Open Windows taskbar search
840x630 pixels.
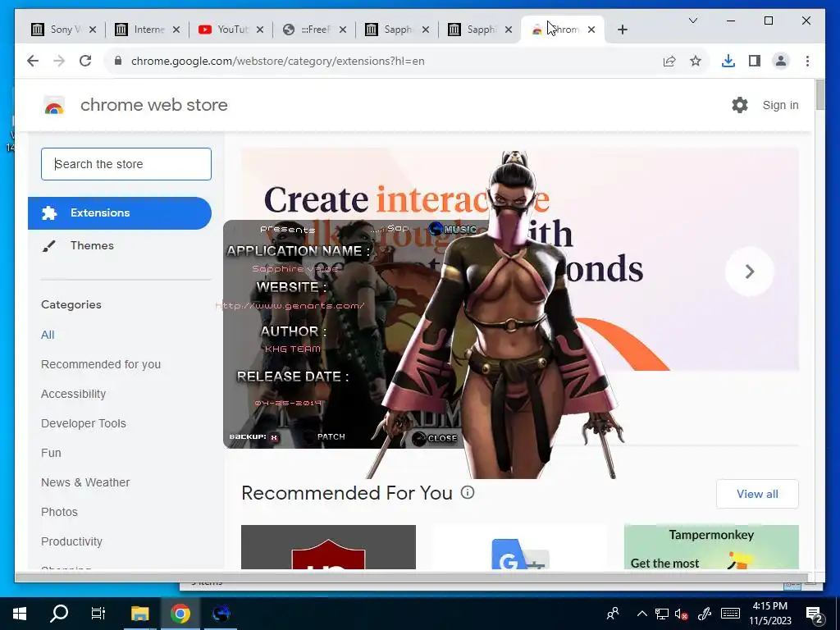(x=59, y=614)
